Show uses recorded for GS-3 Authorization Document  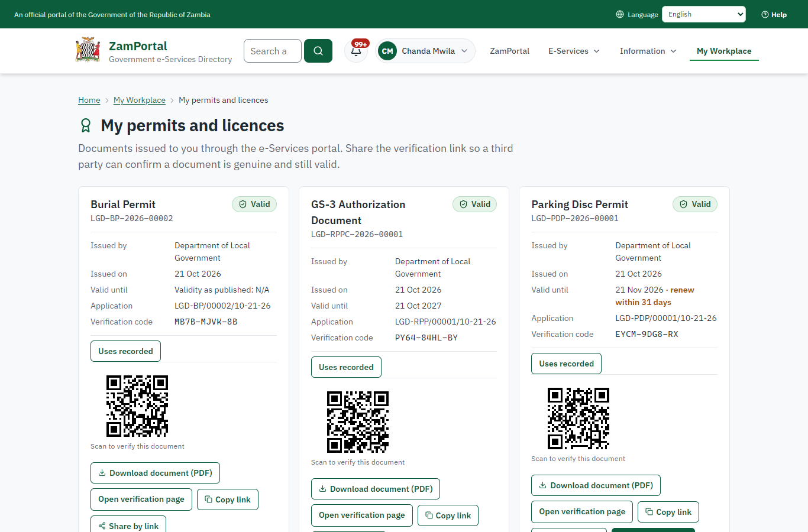346,367
